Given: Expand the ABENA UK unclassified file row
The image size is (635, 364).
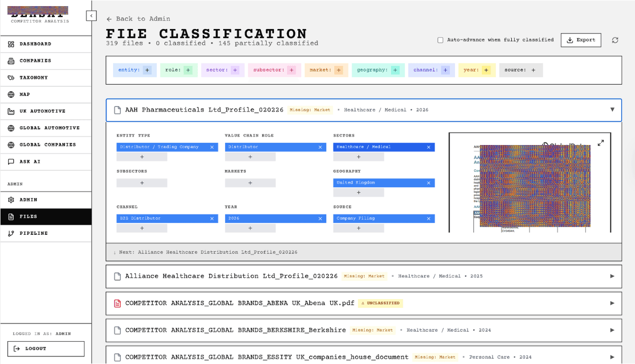Looking at the screenshot, I should (612, 303).
